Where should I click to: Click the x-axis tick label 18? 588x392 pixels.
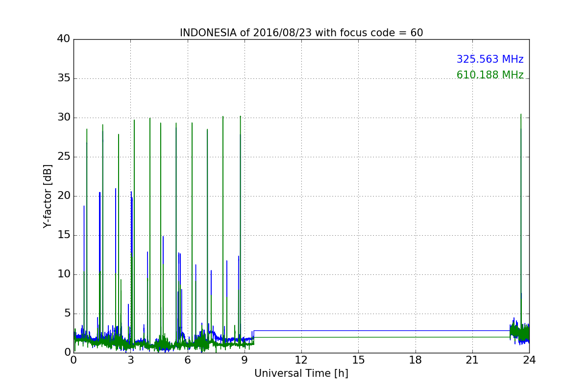(416, 360)
